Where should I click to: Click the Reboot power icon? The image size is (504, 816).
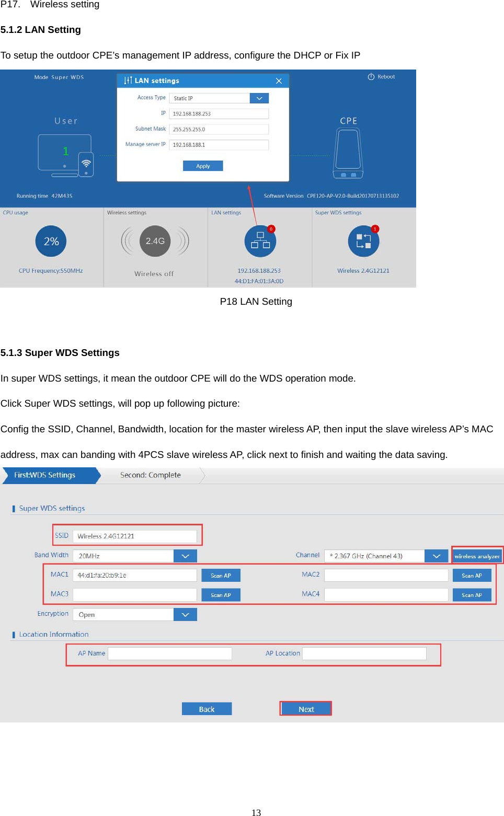371,76
